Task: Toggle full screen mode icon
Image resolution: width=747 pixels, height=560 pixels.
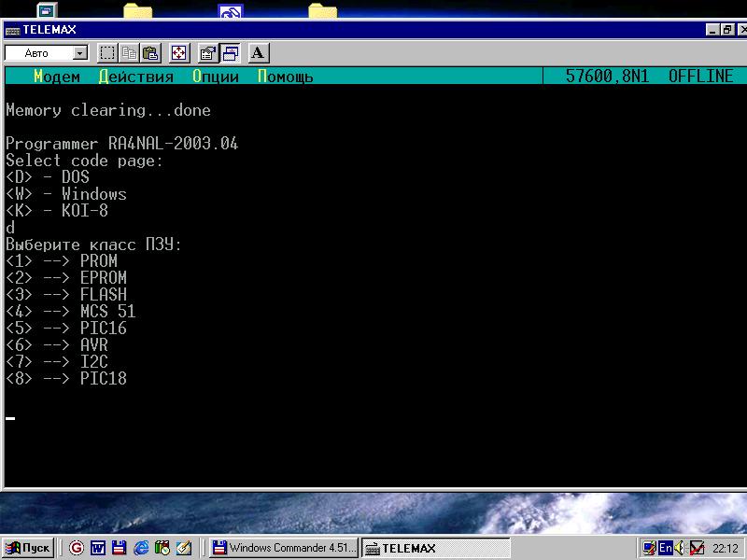Action: [x=179, y=53]
